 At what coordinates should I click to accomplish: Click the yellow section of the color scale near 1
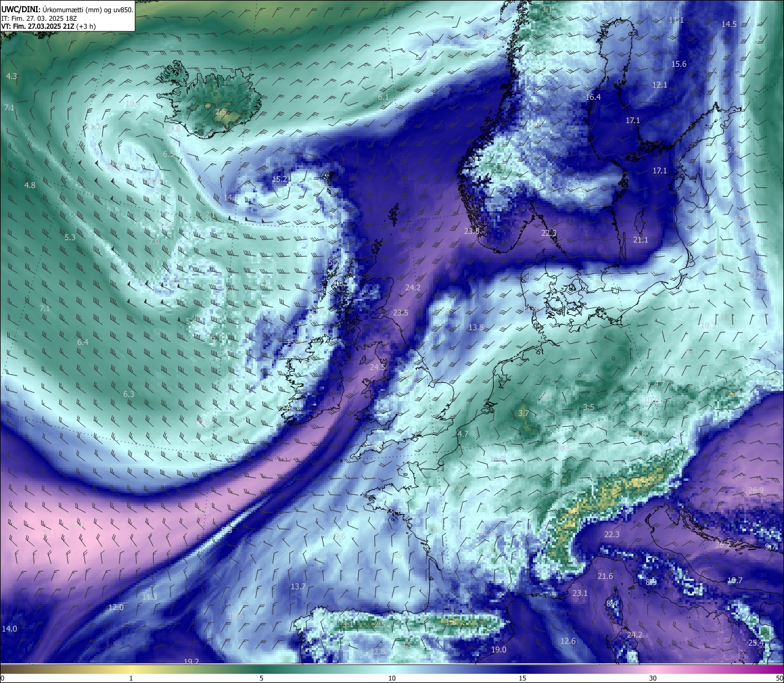(x=130, y=669)
